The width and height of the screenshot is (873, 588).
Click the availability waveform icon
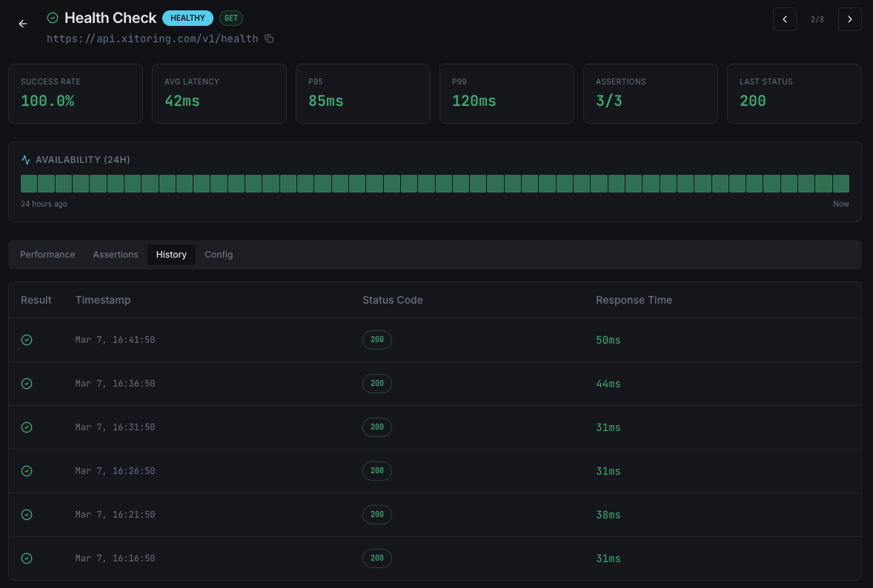26,159
